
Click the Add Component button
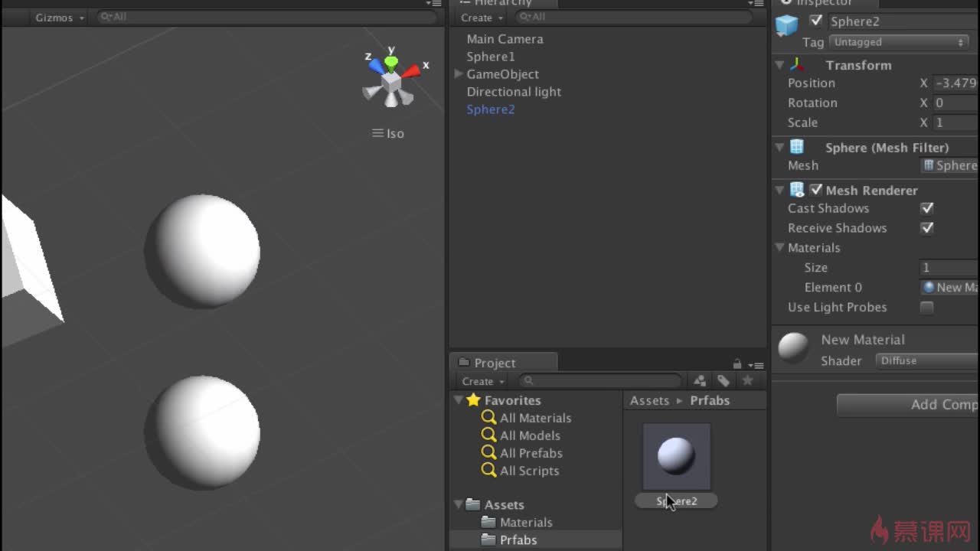pos(908,405)
